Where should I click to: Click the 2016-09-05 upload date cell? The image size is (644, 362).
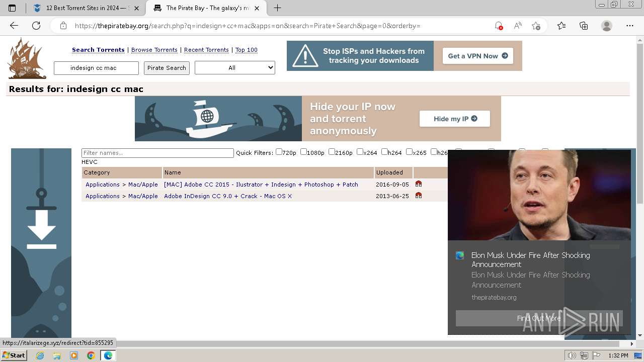tap(392, 185)
